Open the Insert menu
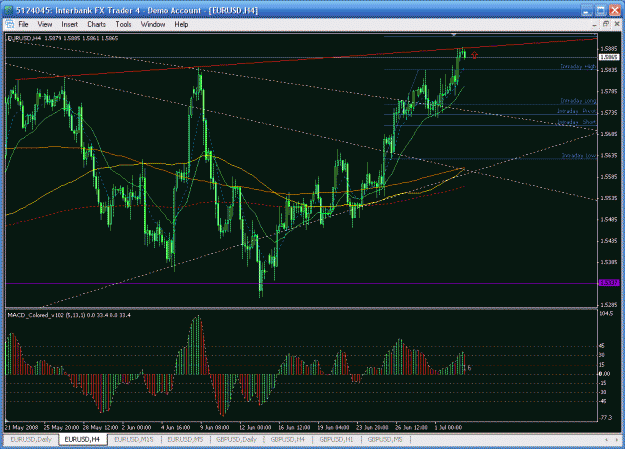625x449 pixels. (x=69, y=24)
